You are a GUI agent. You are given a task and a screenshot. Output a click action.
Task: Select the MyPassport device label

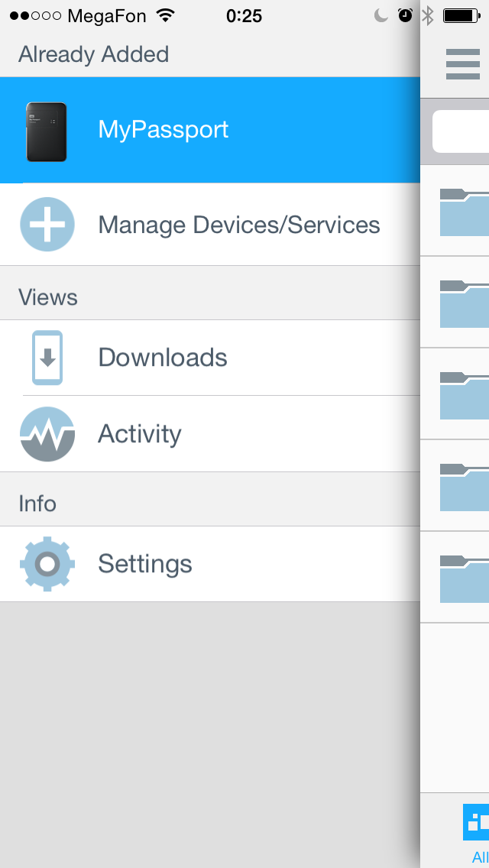point(163,130)
